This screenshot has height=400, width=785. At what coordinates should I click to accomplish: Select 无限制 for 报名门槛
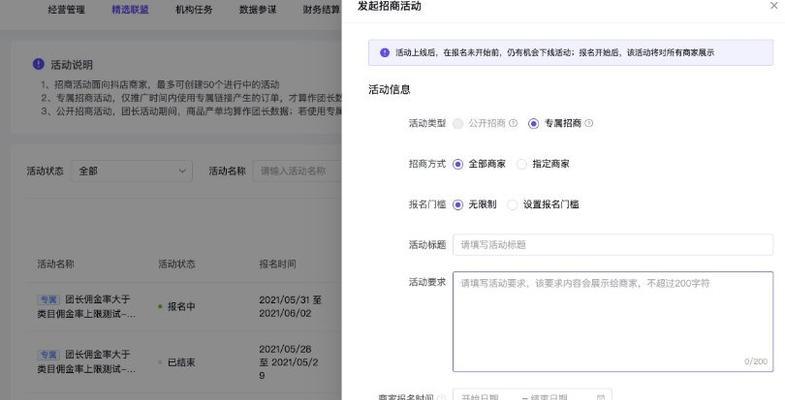coord(458,204)
